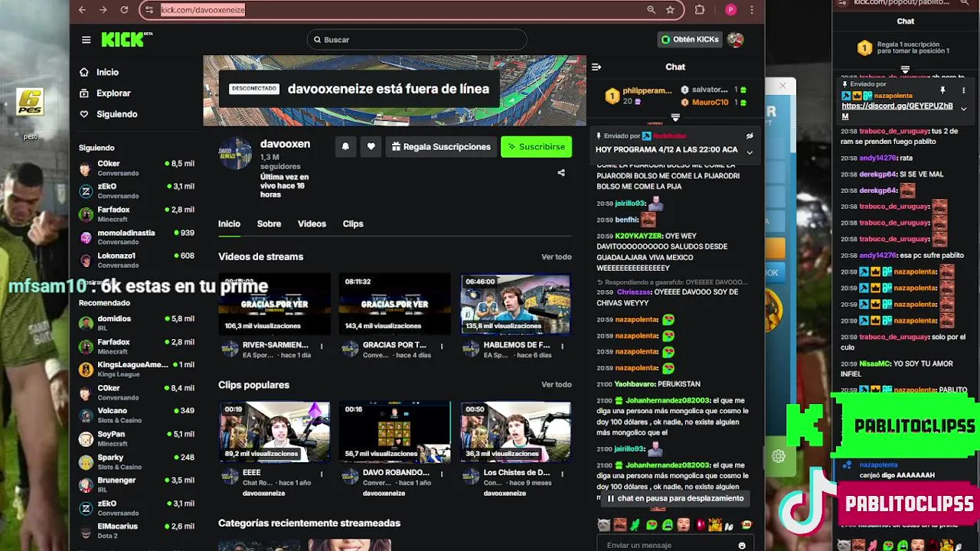The image size is (980, 551).
Task: Collapse chat with the arrow-lines icon
Action: click(596, 67)
